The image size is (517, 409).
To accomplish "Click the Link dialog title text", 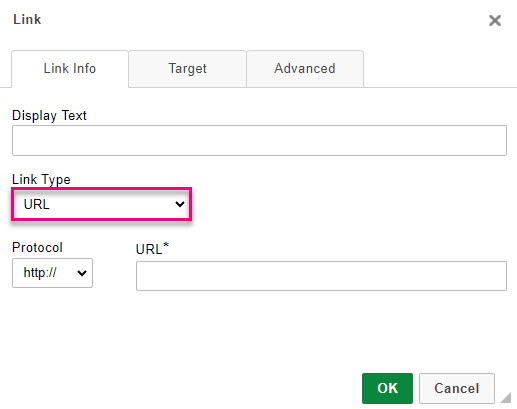I will coord(27,19).
